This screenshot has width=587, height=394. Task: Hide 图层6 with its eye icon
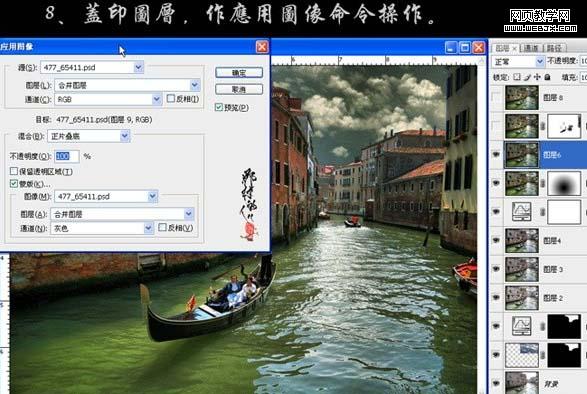point(496,154)
